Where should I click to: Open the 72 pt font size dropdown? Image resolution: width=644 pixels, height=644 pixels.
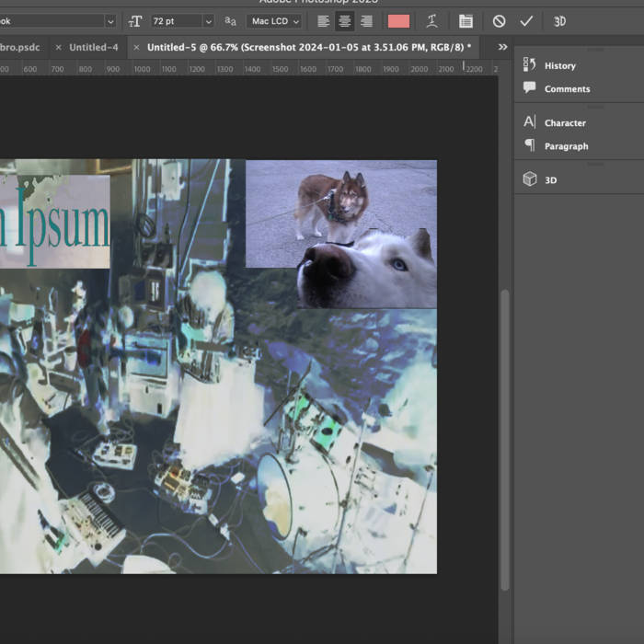click(207, 21)
